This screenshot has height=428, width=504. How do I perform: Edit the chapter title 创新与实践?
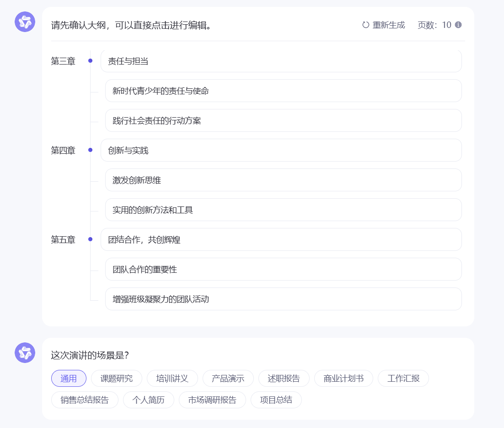[x=281, y=150]
